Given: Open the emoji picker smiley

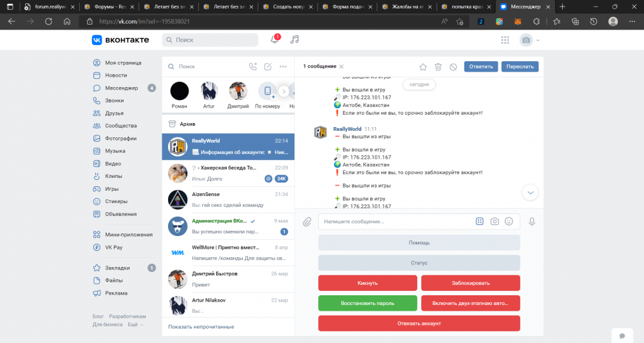Looking at the screenshot, I should (x=509, y=222).
